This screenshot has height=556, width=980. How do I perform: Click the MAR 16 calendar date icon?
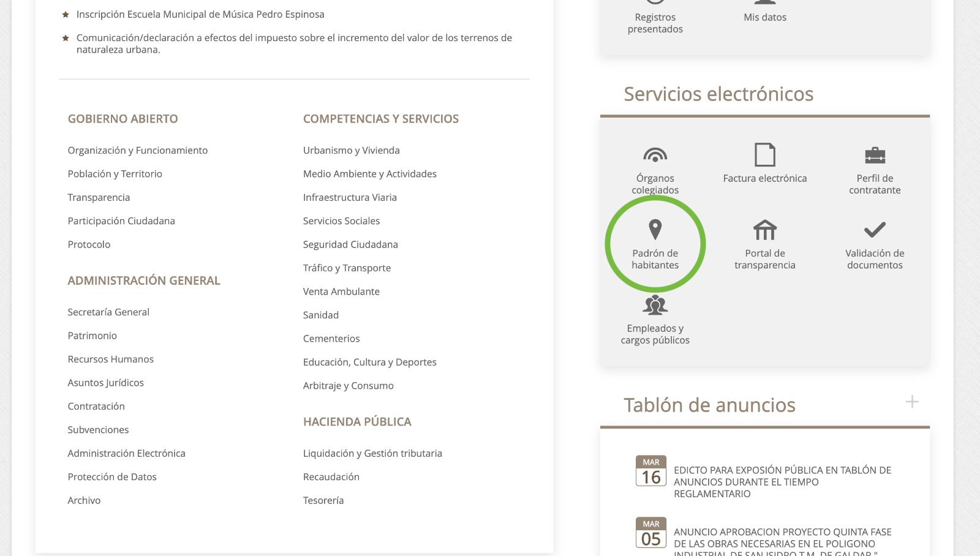point(651,471)
